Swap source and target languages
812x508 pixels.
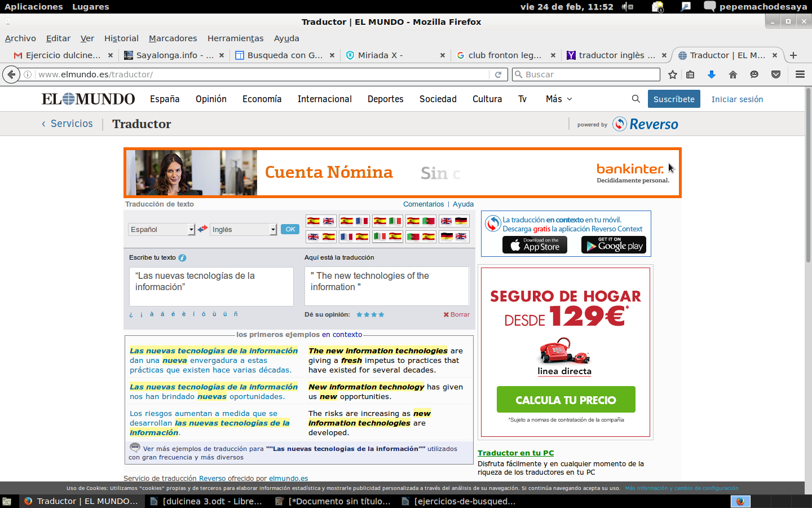(x=202, y=229)
